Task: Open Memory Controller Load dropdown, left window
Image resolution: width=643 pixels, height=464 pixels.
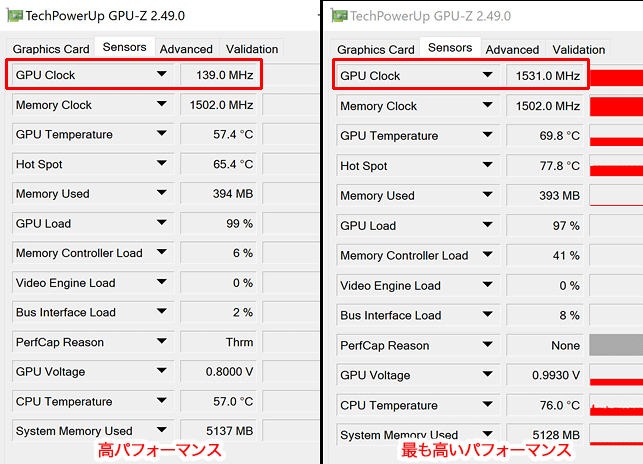Action: click(x=162, y=252)
